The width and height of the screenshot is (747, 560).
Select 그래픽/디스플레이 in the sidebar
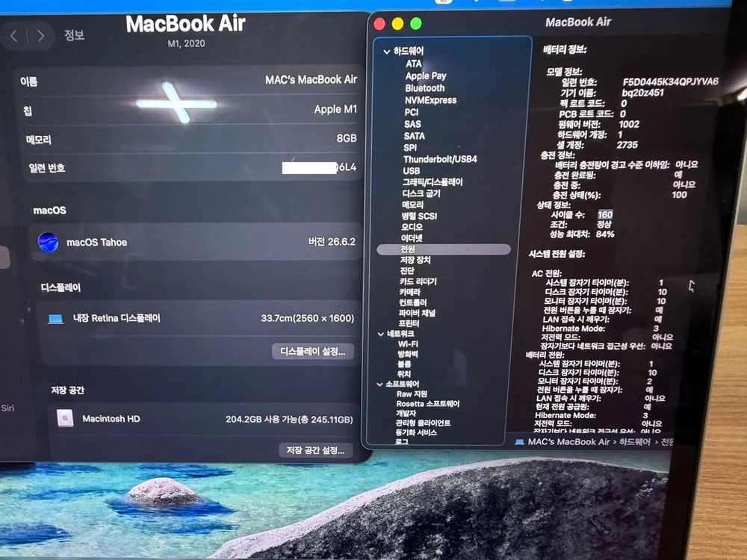pyautogui.click(x=432, y=182)
